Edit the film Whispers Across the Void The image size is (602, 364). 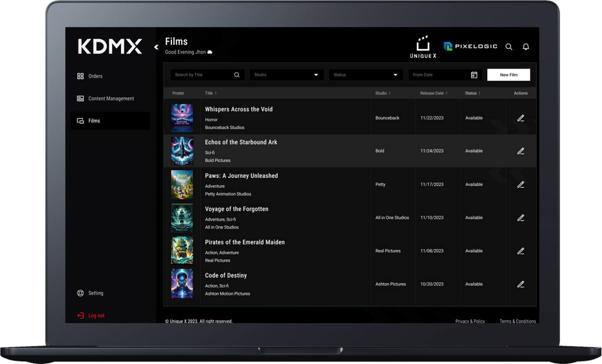[521, 118]
